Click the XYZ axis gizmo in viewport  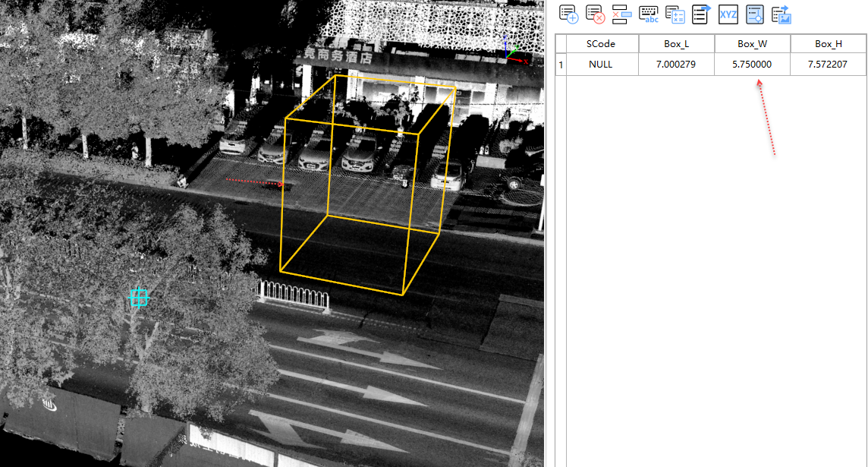(x=510, y=47)
